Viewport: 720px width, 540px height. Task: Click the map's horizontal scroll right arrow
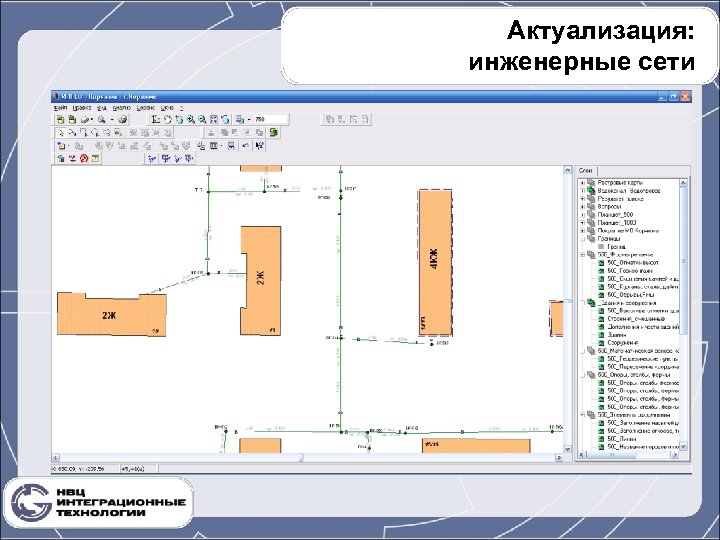point(559,457)
